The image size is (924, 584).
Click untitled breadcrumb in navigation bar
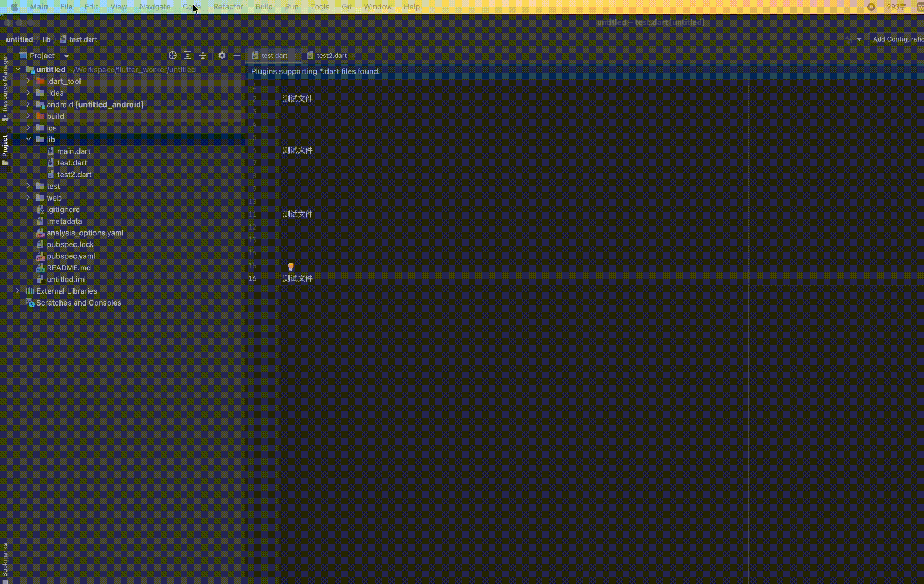[x=19, y=39]
